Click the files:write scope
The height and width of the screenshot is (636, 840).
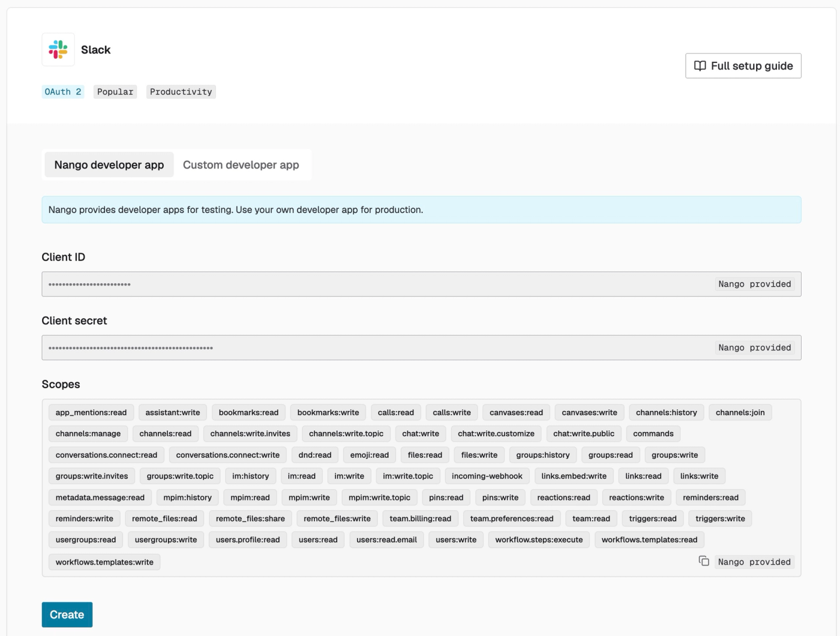tap(480, 455)
